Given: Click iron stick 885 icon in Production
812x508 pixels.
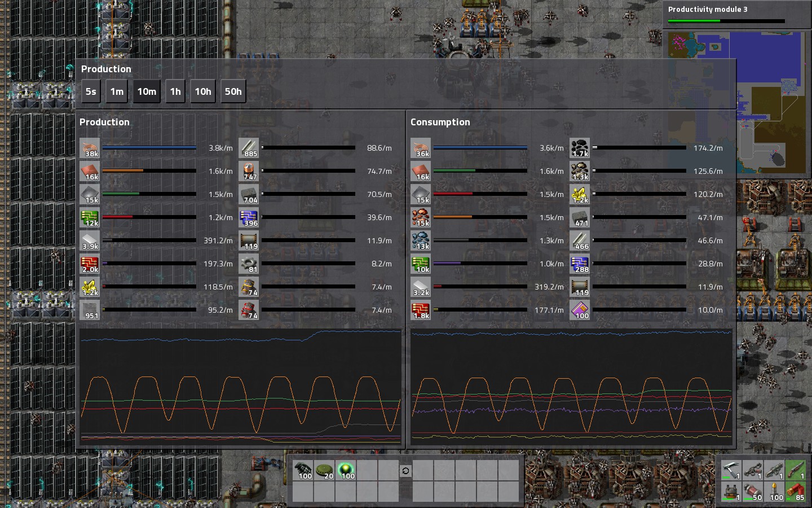Looking at the screenshot, I should tap(249, 148).
